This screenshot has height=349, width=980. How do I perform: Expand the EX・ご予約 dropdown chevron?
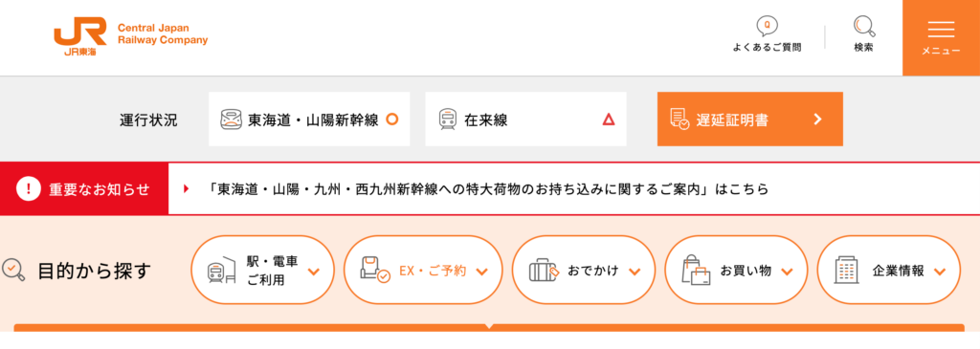pyautogui.click(x=481, y=272)
